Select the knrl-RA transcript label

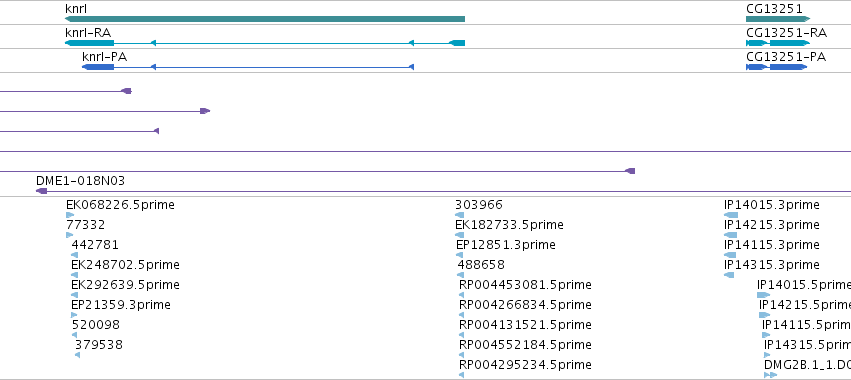click(x=88, y=33)
